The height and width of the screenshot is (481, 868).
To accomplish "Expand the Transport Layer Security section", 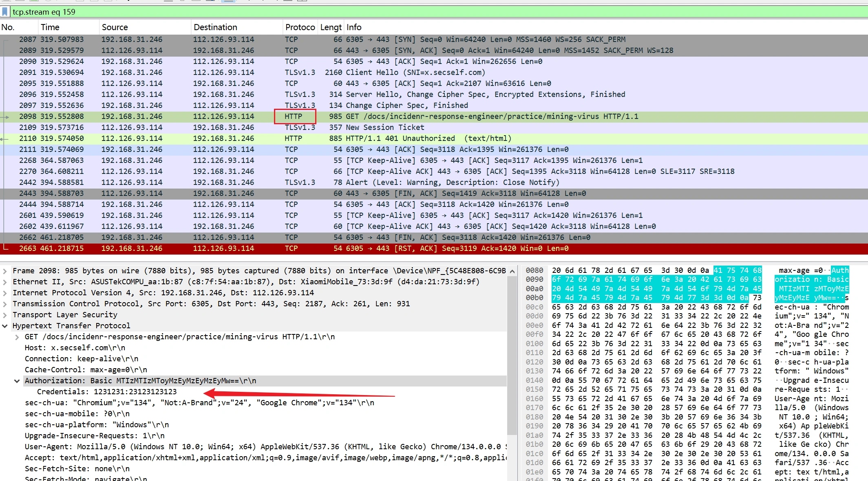I will click(x=5, y=315).
